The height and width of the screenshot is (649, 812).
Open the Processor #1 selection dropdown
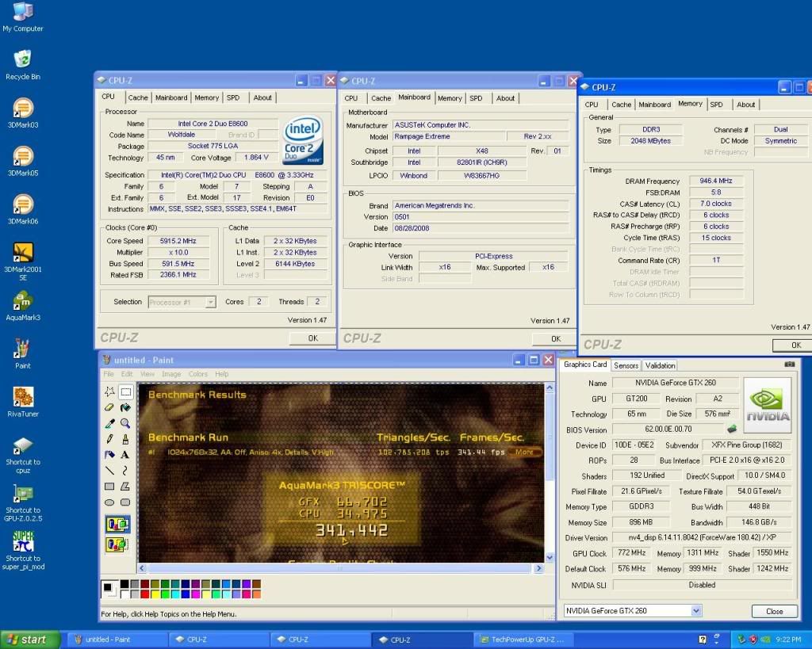click(210, 302)
